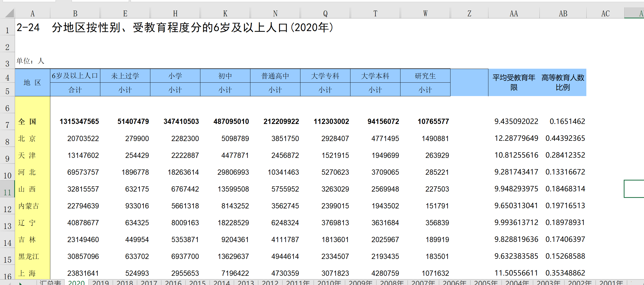
Task: Click the 平均受教育年限 header cell
Action: (514, 82)
